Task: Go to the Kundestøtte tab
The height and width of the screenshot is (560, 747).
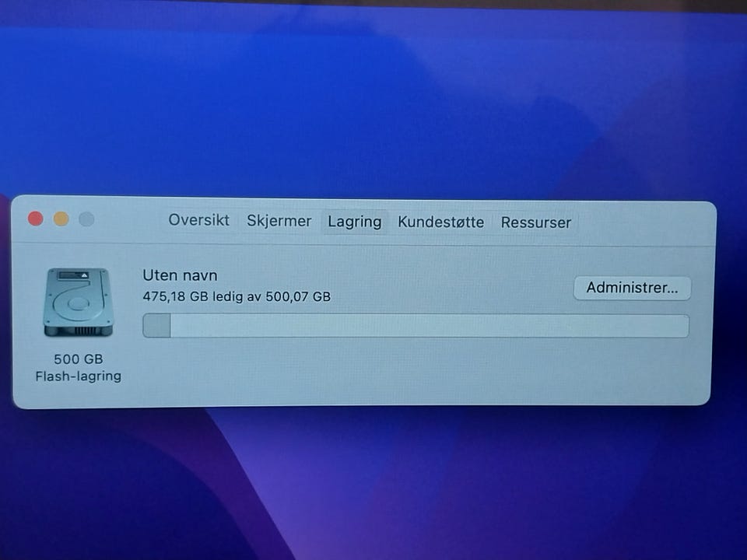Action: tap(440, 222)
